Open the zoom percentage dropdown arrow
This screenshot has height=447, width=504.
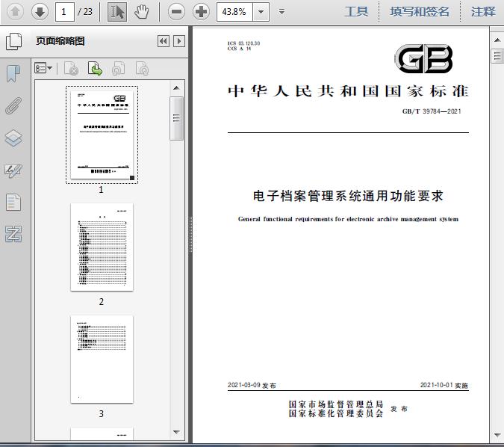pyautogui.click(x=261, y=12)
